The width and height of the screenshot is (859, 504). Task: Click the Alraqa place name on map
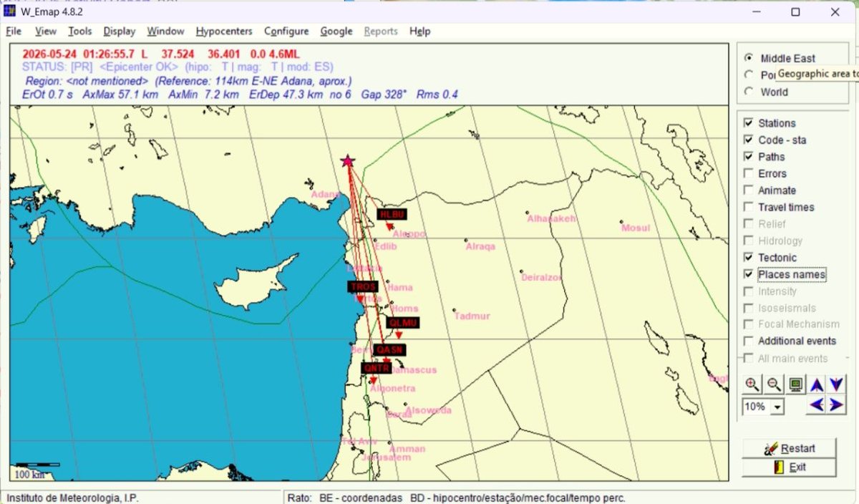480,246
